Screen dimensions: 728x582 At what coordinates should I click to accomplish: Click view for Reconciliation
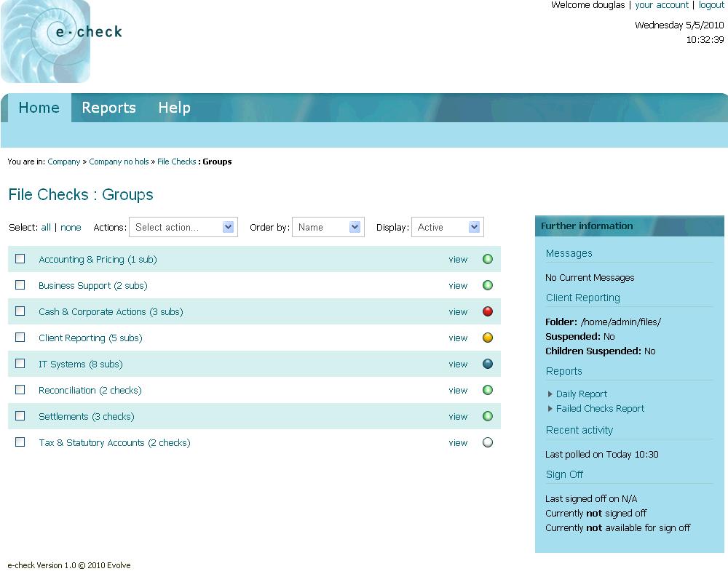coord(458,391)
